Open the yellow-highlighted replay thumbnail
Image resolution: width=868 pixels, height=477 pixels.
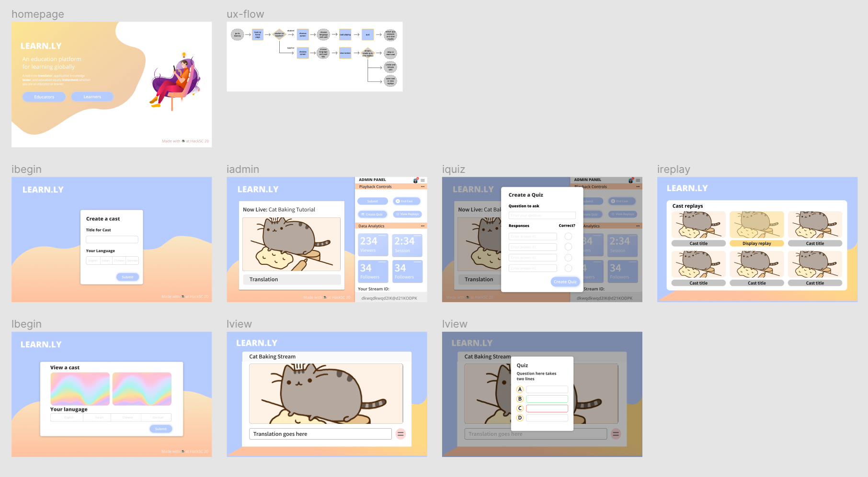(x=757, y=225)
